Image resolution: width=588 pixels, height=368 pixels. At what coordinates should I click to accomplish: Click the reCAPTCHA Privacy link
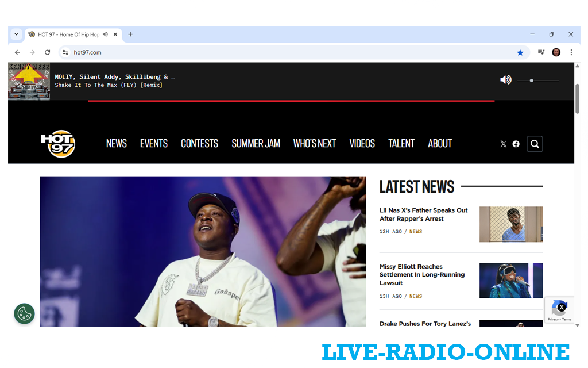pos(553,319)
